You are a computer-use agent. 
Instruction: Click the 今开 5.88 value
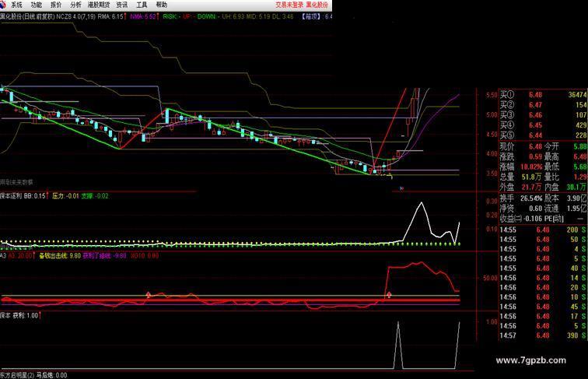pos(580,147)
